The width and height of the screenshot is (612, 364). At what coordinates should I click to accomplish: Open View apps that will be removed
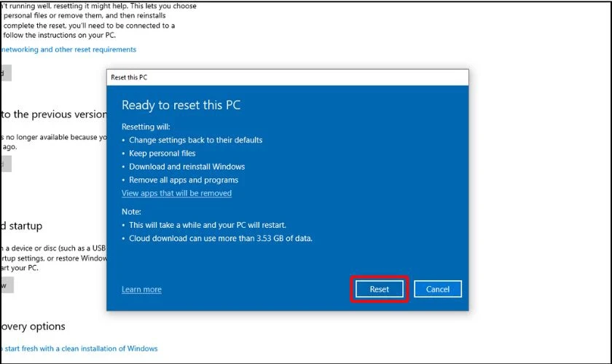coord(176,193)
